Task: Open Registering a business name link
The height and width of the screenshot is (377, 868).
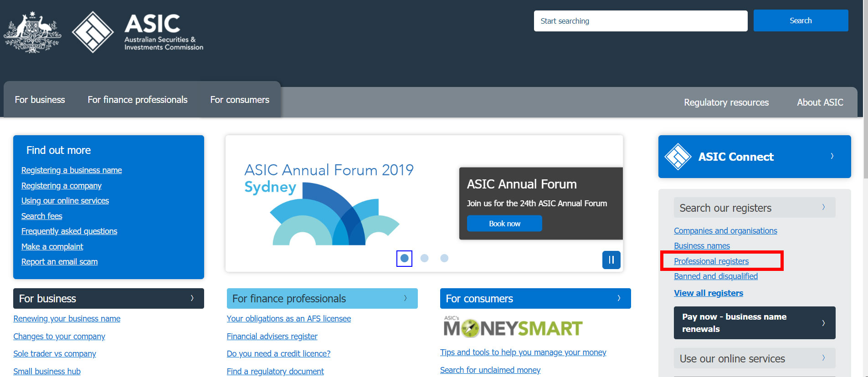Action: (x=72, y=170)
